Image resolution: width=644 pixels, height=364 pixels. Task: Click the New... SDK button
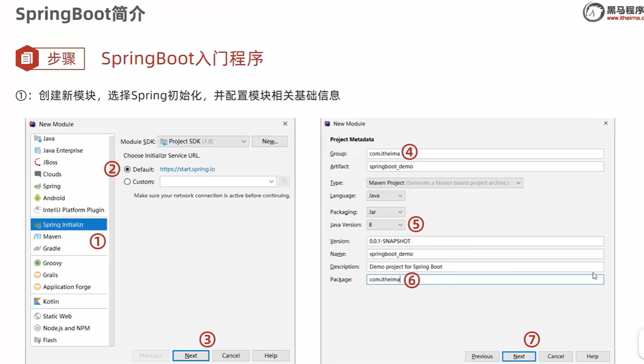coord(270,142)
